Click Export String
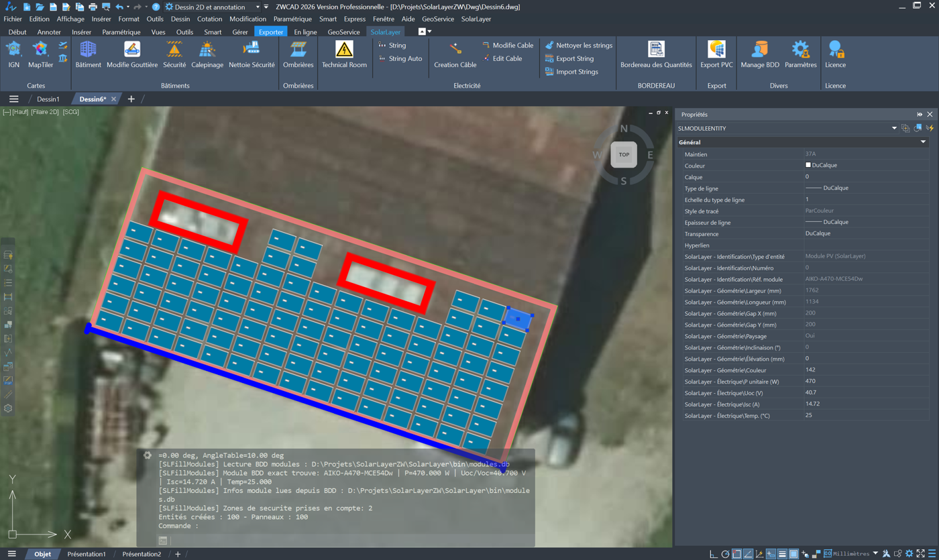The image size is (939, 560). tap(569, 58)
